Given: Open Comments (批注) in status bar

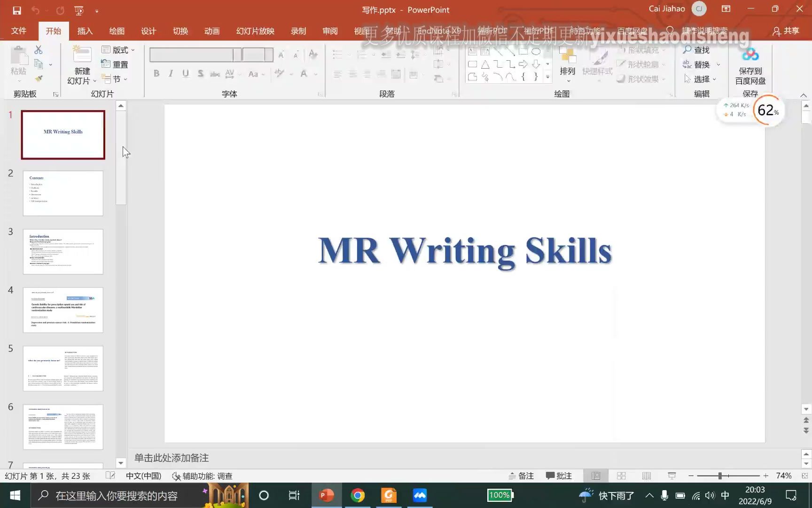Looking at the screenshot, I should point(559,476).
